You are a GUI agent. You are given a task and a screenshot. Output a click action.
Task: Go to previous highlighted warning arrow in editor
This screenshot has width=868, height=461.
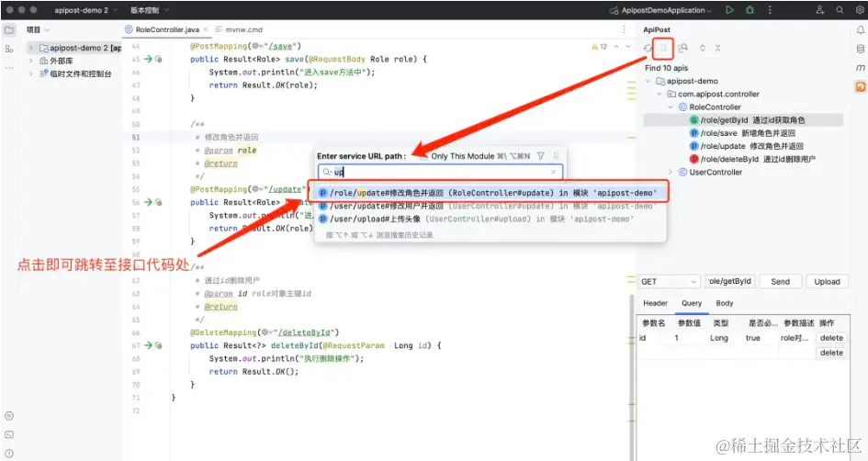(x=615, y=47)
